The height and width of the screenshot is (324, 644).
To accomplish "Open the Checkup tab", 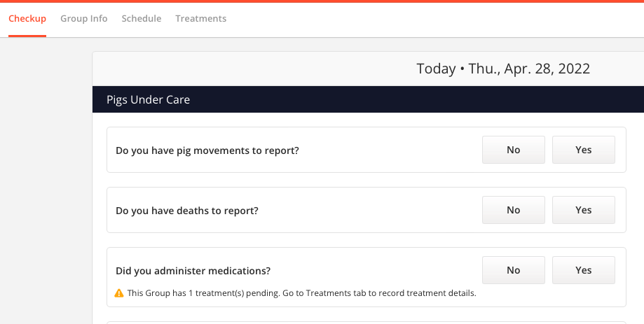I will click(x=27, y=19).
